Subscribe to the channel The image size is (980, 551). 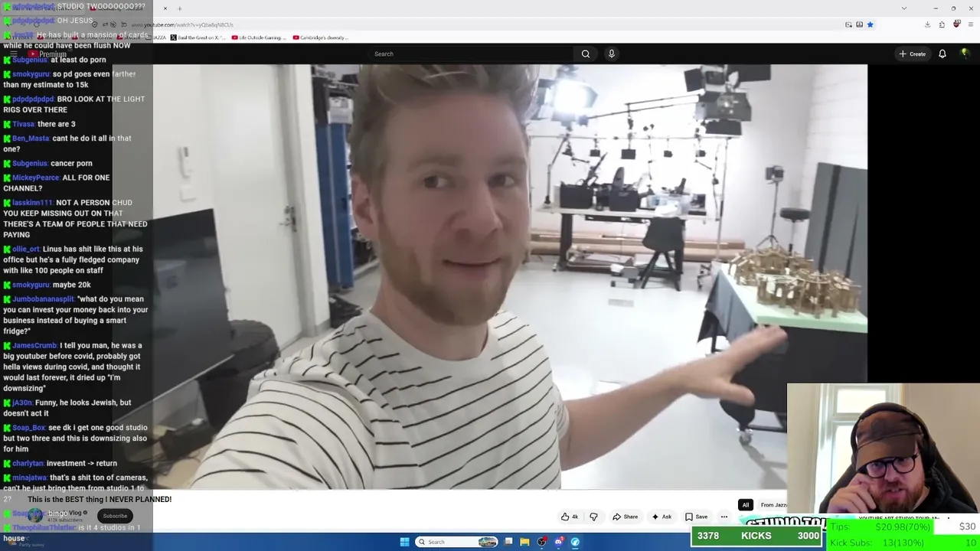pyautogui.click(x=115, y=516)
